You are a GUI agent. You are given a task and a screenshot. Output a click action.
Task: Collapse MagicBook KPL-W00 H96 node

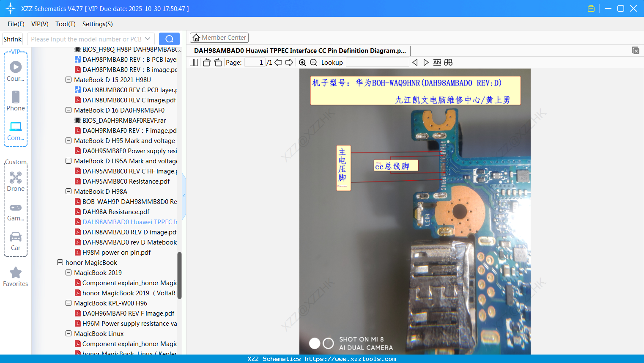69,303
